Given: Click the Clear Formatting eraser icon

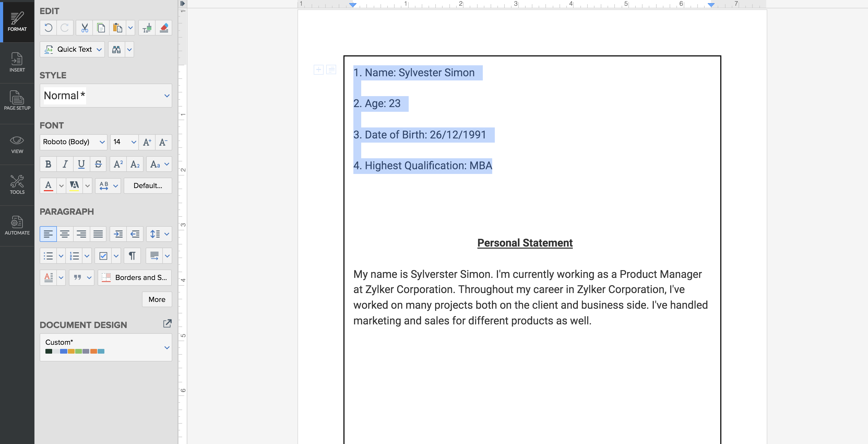Looking at the screenshot, I should (x=164, y=28).
